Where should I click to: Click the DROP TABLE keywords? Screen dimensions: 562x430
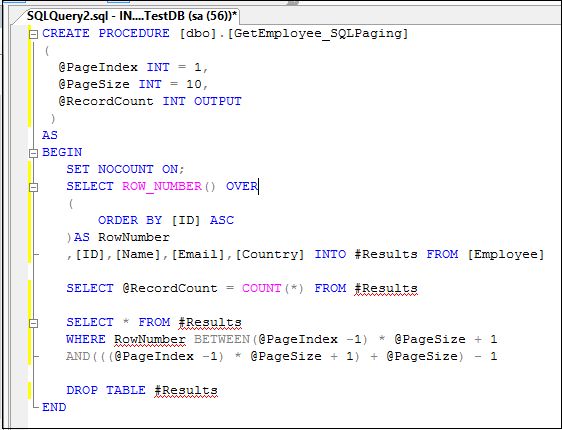pos(106,390)
